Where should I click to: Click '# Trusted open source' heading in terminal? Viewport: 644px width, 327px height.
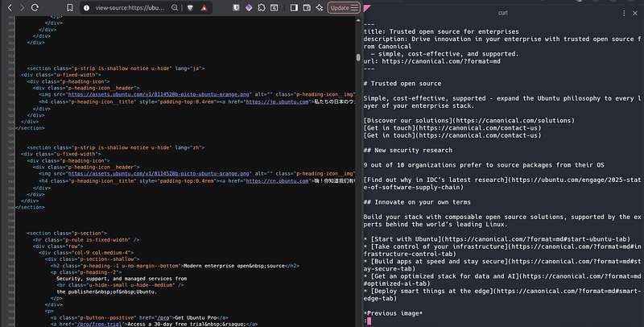(x=402, y=84)
